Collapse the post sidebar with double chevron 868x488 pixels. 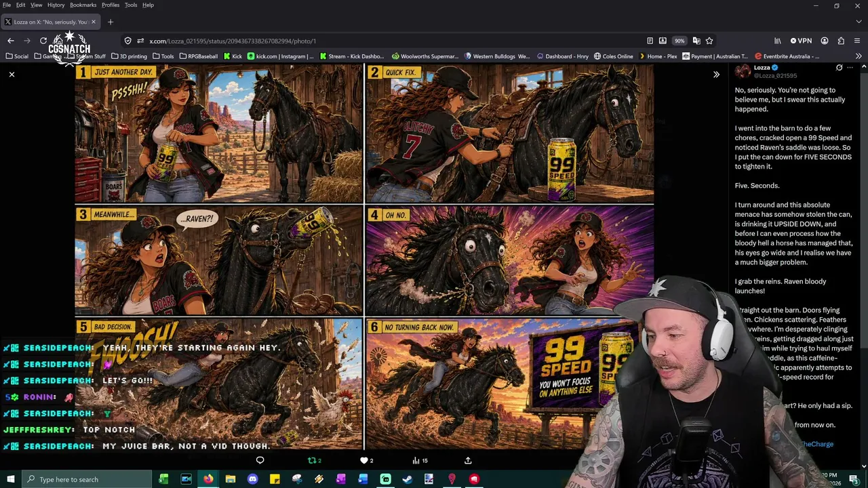point(716,75)
